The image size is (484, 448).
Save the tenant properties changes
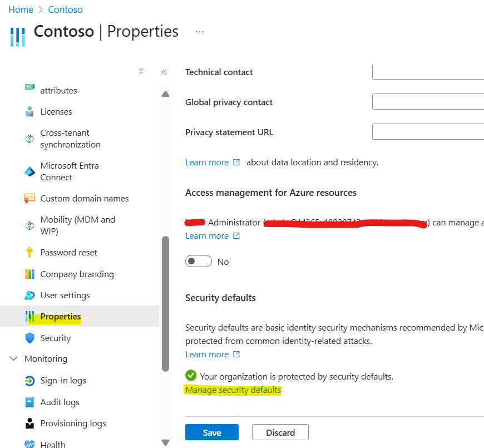(x=211, y=432)
